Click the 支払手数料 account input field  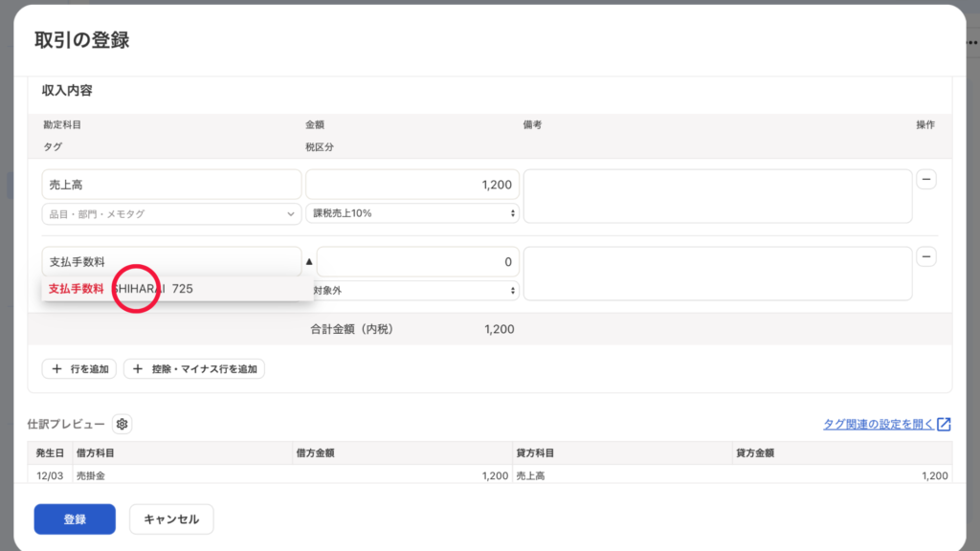coord(171,261)
